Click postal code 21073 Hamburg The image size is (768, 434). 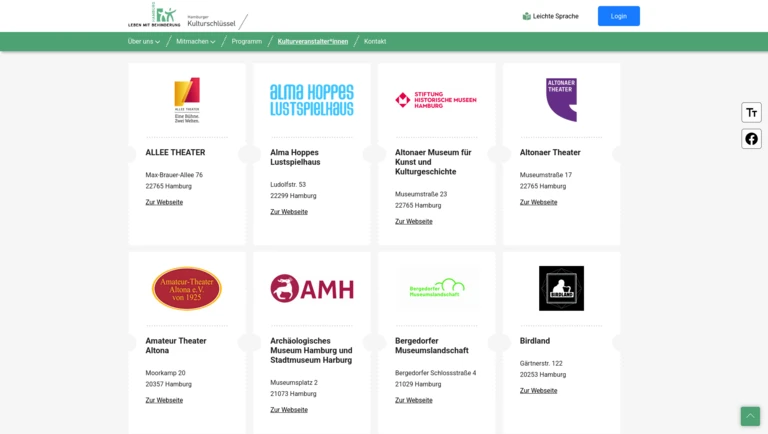click(x=293, y=394)
